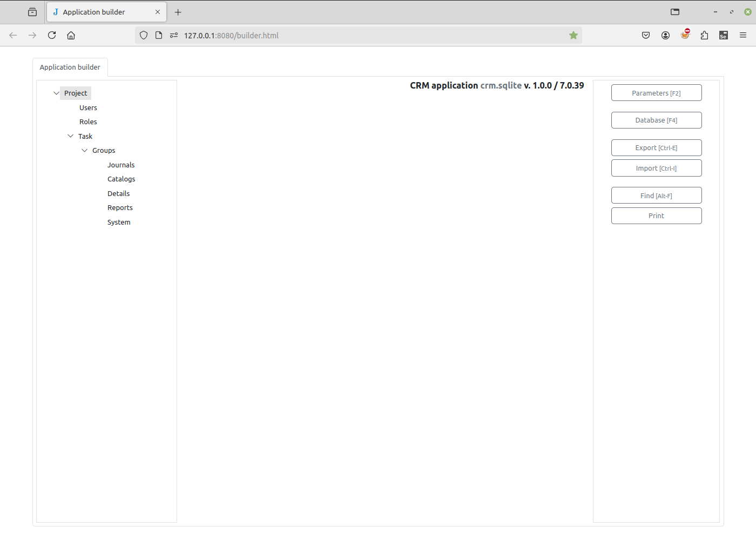Open the Firefox account menu
The image size is (756, 533).
(665, 35)
